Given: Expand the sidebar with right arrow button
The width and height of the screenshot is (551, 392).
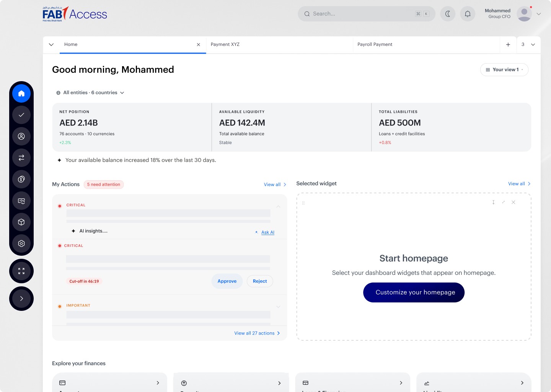Looking at the screenshot, I should [x=21, y=299].
